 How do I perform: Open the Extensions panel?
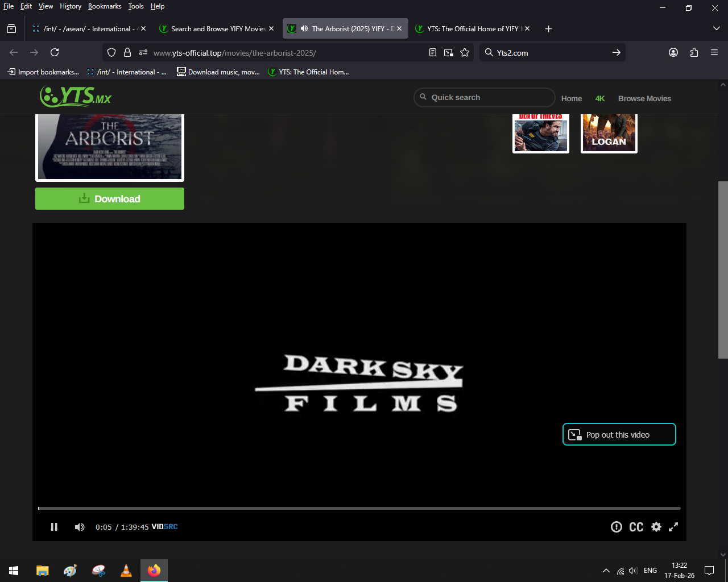point(694,52)
